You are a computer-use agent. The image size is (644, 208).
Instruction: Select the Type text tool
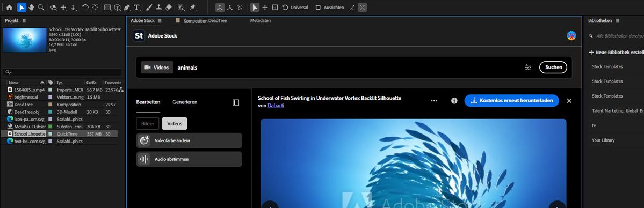[137, 8]
